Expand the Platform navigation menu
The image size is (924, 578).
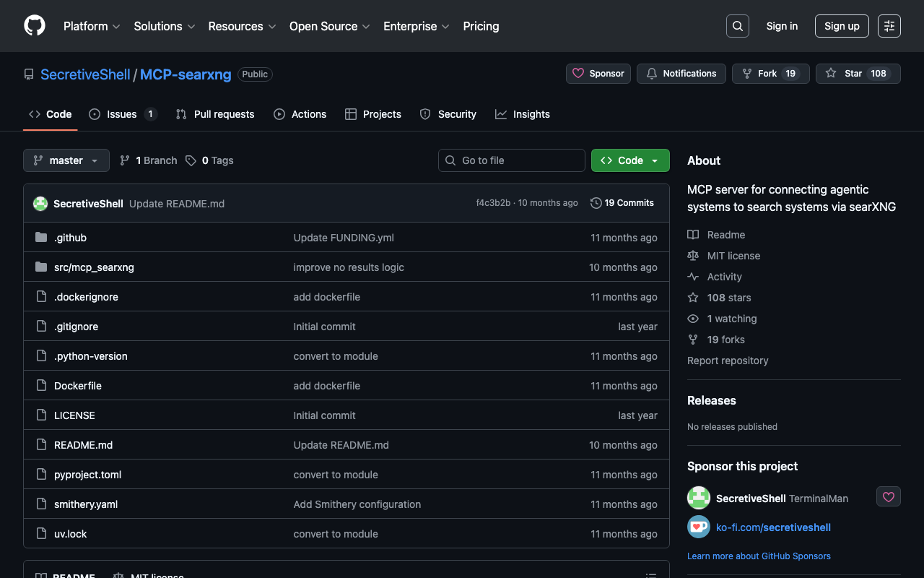pyautogui.click(x=92, y=26)
